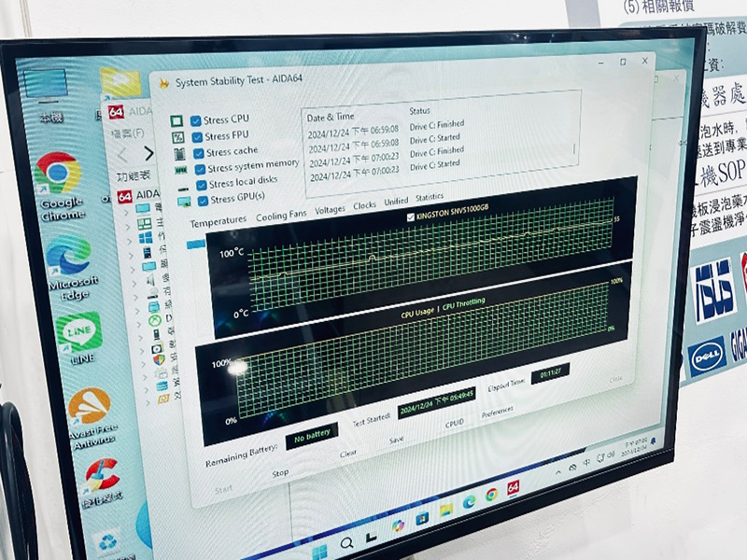Expand the DirectX Xbox node in AIDA64 tree
The height and width of the screenshot is (560, 747).
click(139, 325)
